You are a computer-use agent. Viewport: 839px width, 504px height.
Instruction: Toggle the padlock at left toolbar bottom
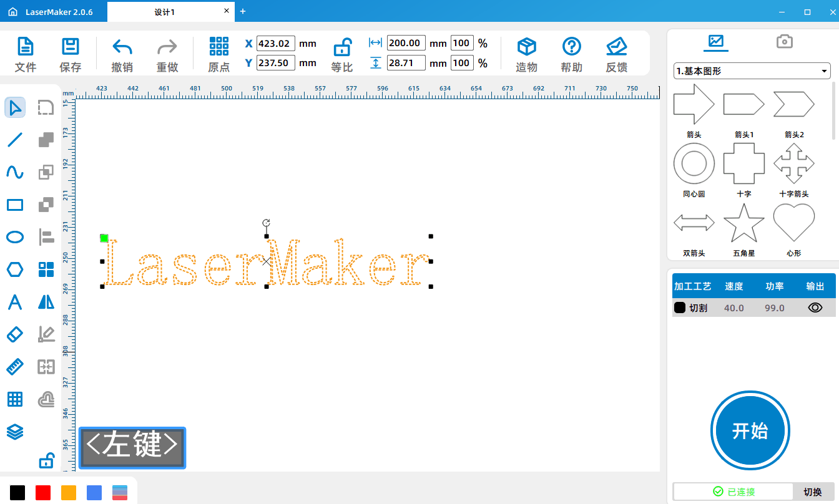[x=46, y=461]
